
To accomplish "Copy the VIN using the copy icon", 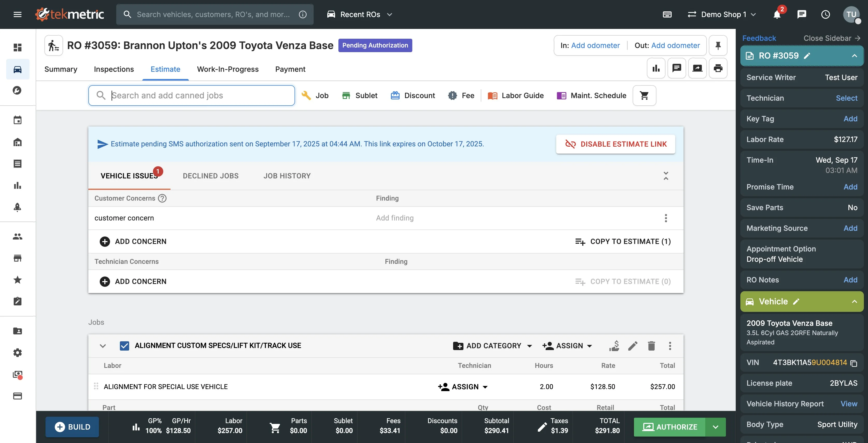I will coord(854,363).
